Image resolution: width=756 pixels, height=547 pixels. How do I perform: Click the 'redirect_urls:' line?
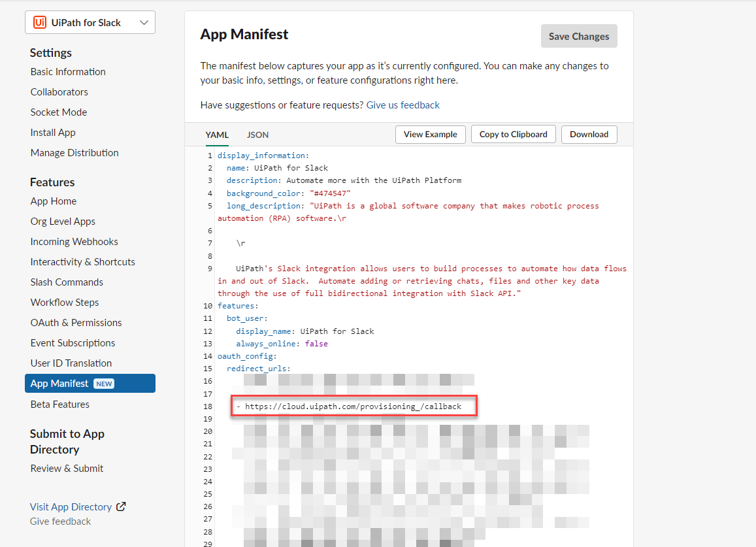pos(259,369)
